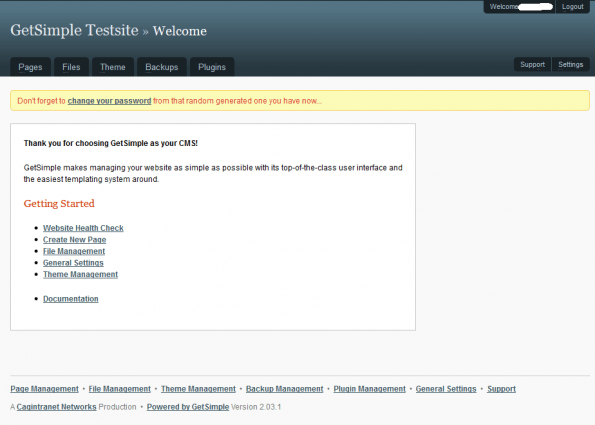Open the Theme tab
Image resolution: width=595 pixels, height=425 pixels.
click(113, 67)
